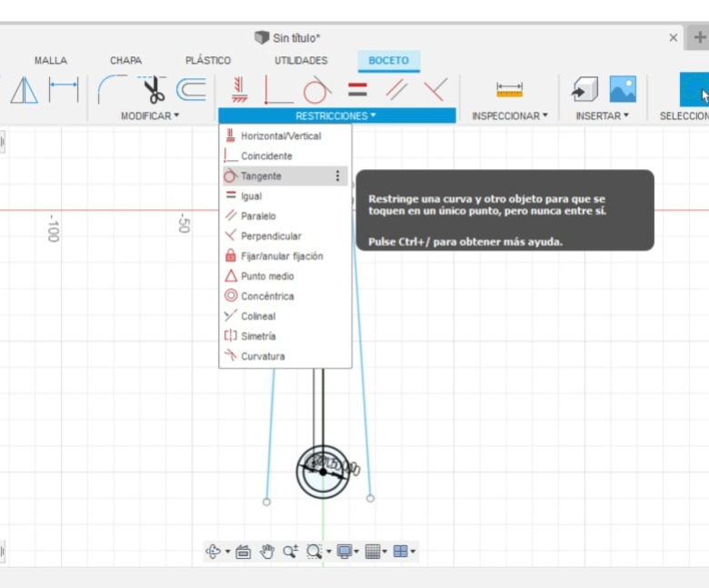Open Viewports layout icon
This screenshot has height=588, width=709.
tap(401, 552)
